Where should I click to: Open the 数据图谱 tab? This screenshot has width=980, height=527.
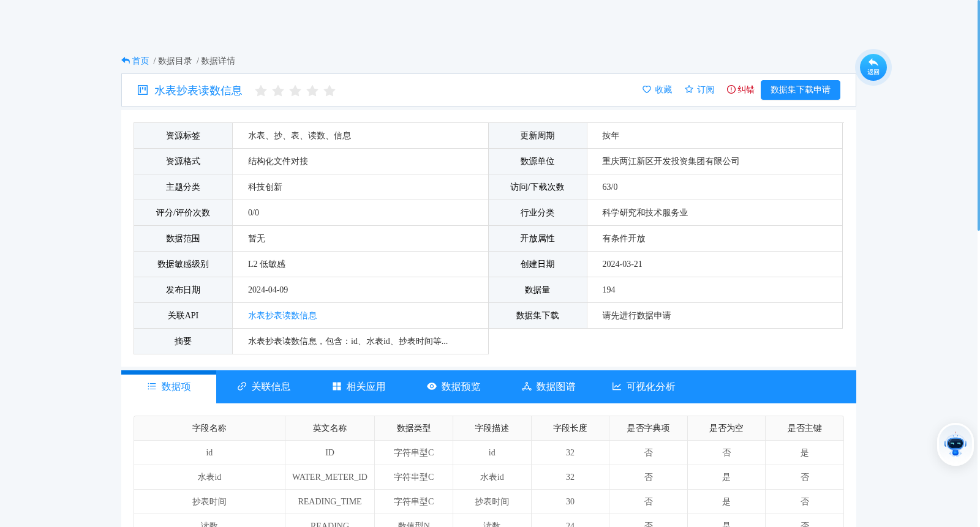point(549,387)
